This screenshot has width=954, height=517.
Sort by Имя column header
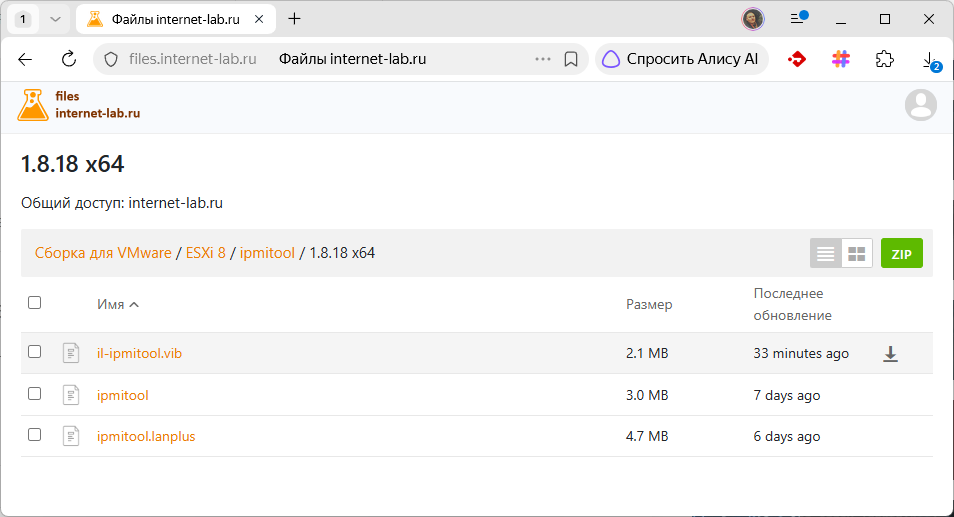[117, 304]
